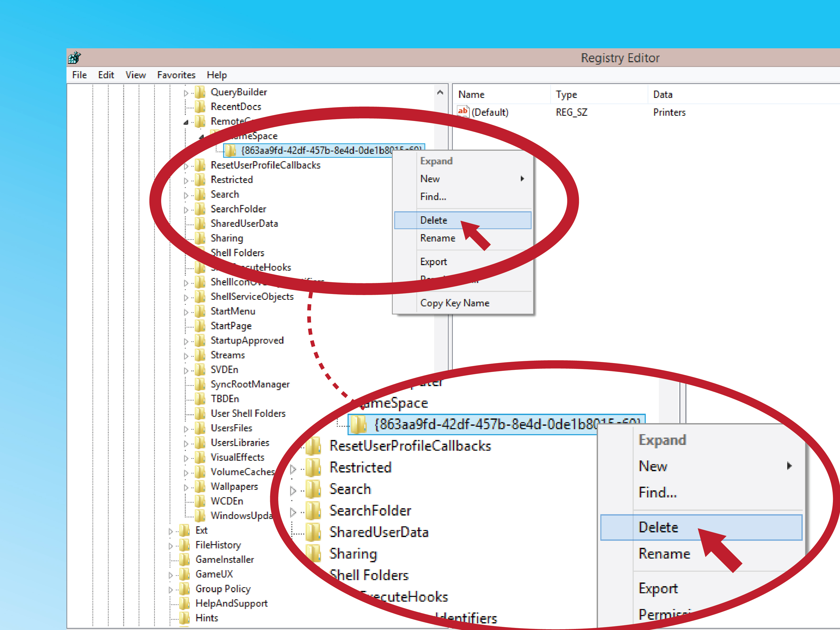This screenshot has height=630, width=840.
Task: Click the (Default) string value icon
Action: point(463,112)
